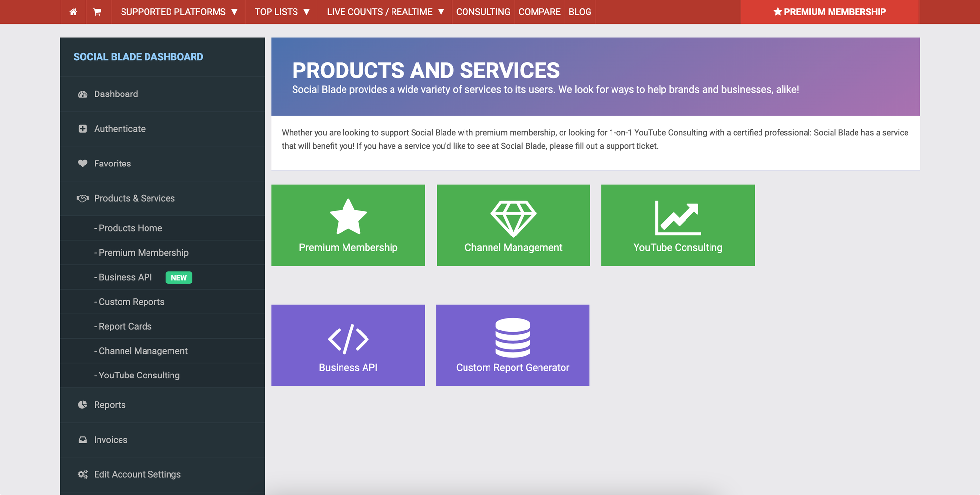Open Invoices in the sidebar
Screen dimensions: 980x495
click(162, 440)
